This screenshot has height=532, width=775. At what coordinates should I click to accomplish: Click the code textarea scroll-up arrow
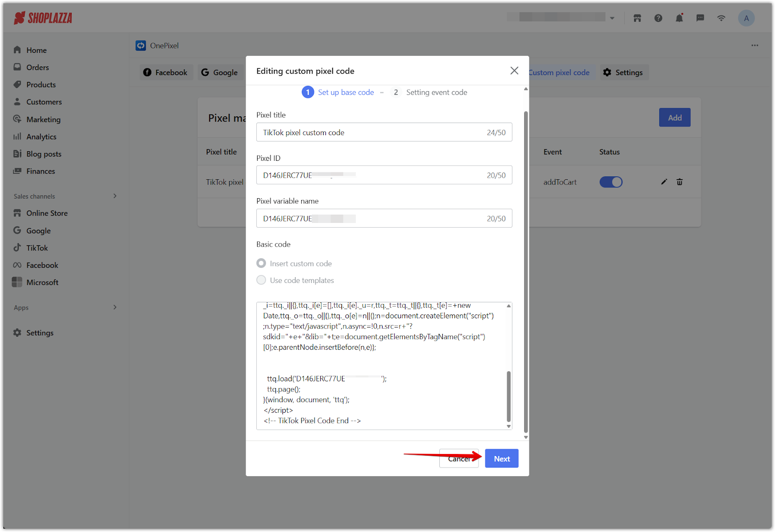(509, 306)
